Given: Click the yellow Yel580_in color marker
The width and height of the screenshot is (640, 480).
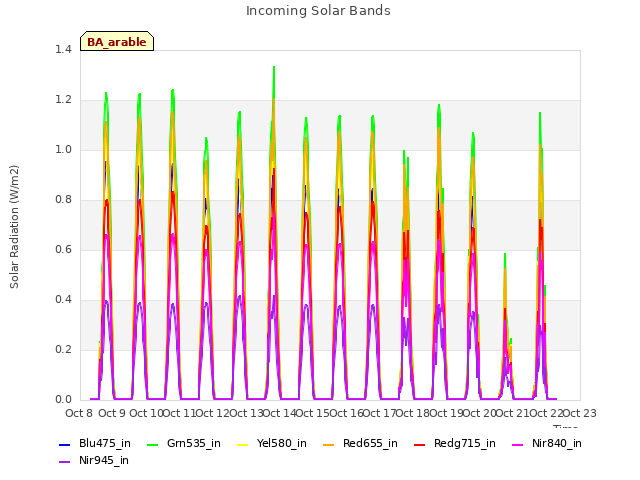Looking at the screenshot, I should pos(242,444).
